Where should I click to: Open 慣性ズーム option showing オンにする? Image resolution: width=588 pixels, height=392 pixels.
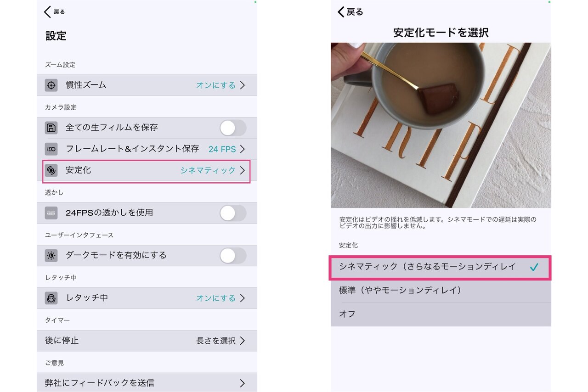tap(147, 85)
